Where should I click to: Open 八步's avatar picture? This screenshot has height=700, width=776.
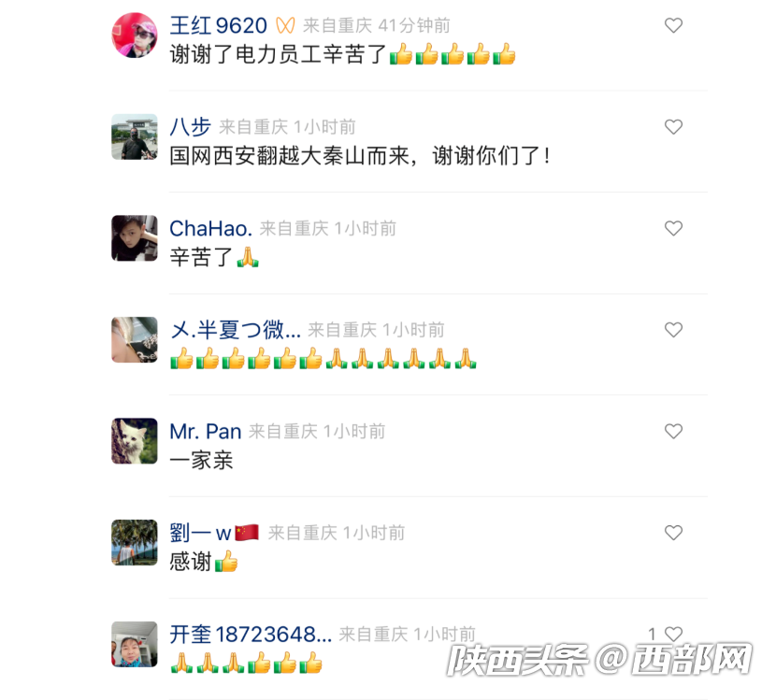(x=134, y=137)
